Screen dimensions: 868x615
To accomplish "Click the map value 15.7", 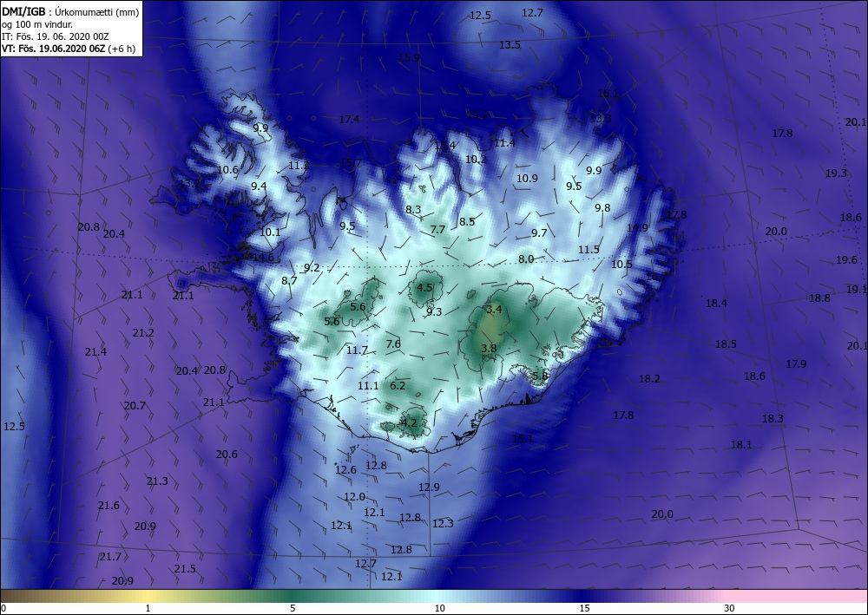I will (351, 162).
